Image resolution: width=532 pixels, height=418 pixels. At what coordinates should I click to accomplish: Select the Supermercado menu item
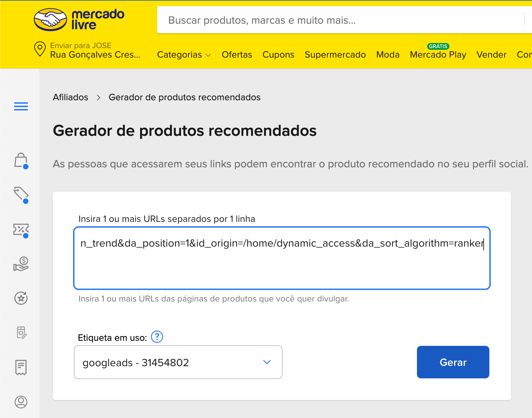[335, 55]
